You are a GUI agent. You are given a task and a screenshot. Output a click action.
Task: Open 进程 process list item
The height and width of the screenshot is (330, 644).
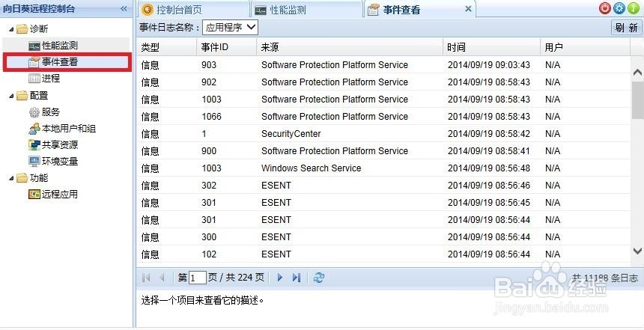click(x=50, y=78)
